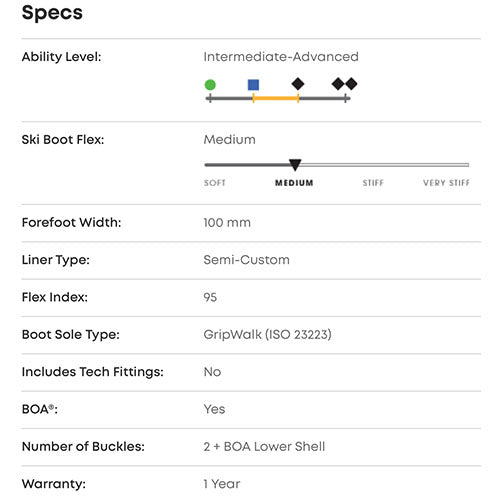Click the orange ability range segment
The height and width of the screenshot is (500, 500).
coord(276,98)
